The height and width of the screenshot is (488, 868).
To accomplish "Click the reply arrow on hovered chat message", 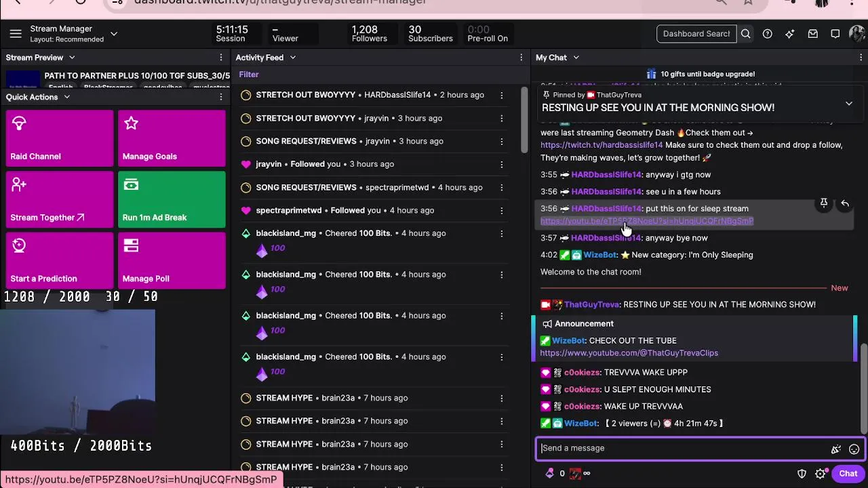I will 845,203.
